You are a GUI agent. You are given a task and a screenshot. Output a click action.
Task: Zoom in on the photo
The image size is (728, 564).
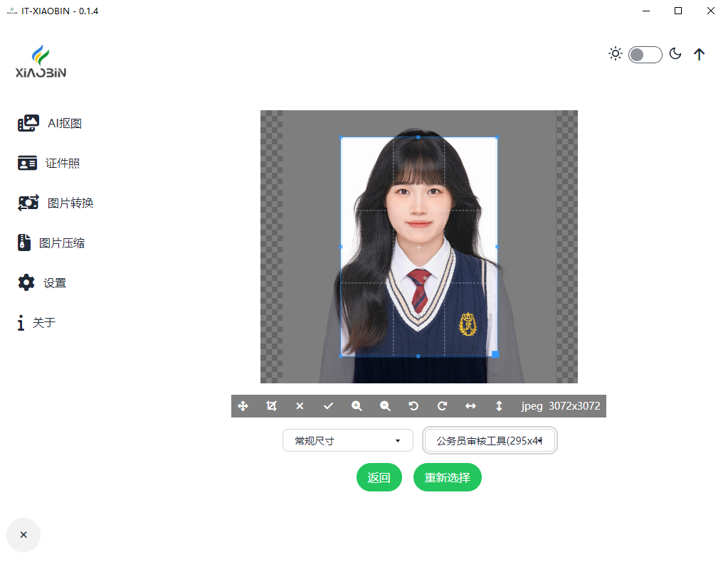tap(357, 406)
